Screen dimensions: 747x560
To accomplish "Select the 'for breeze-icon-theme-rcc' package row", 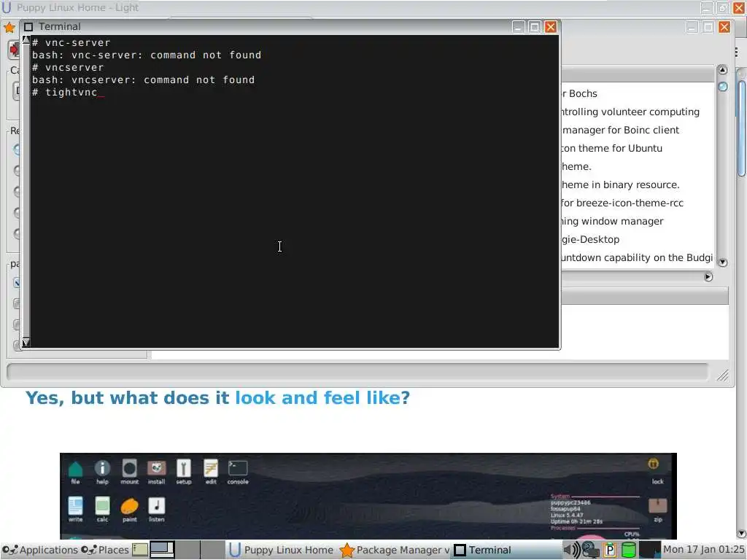I will click(x=638, y=203).
